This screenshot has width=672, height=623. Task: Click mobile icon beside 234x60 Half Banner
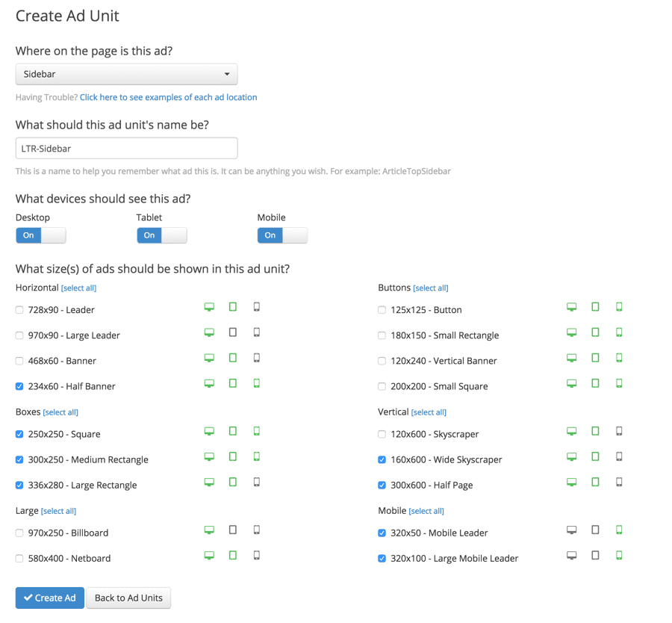(x=257, y=383)
